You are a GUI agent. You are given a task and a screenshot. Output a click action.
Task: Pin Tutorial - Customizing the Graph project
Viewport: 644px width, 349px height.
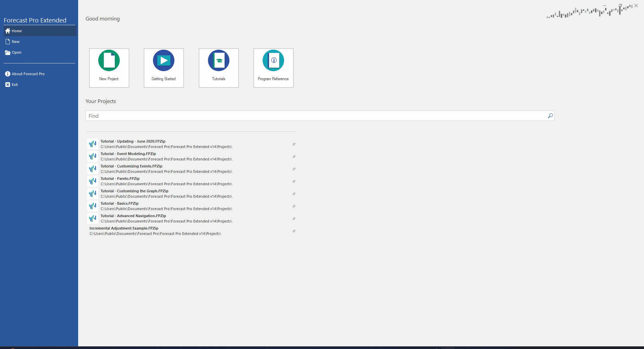[294, 194]
